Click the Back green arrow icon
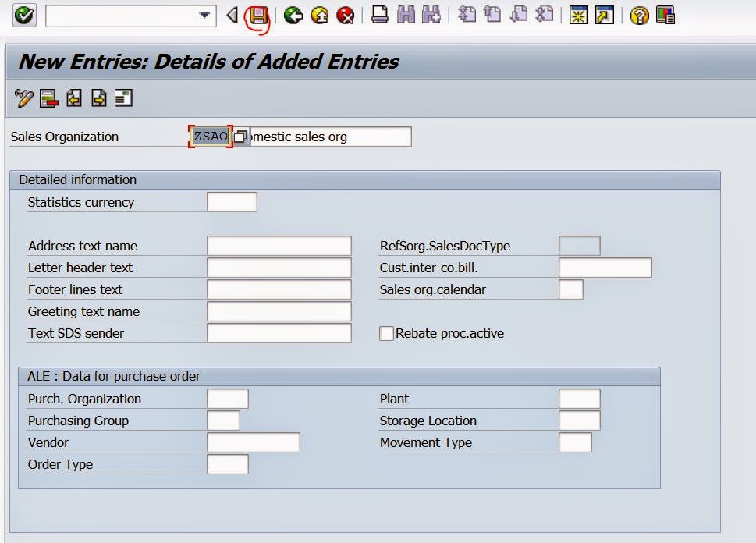The width and height of the screenshot is (756, 543). (x=294, y=14)
